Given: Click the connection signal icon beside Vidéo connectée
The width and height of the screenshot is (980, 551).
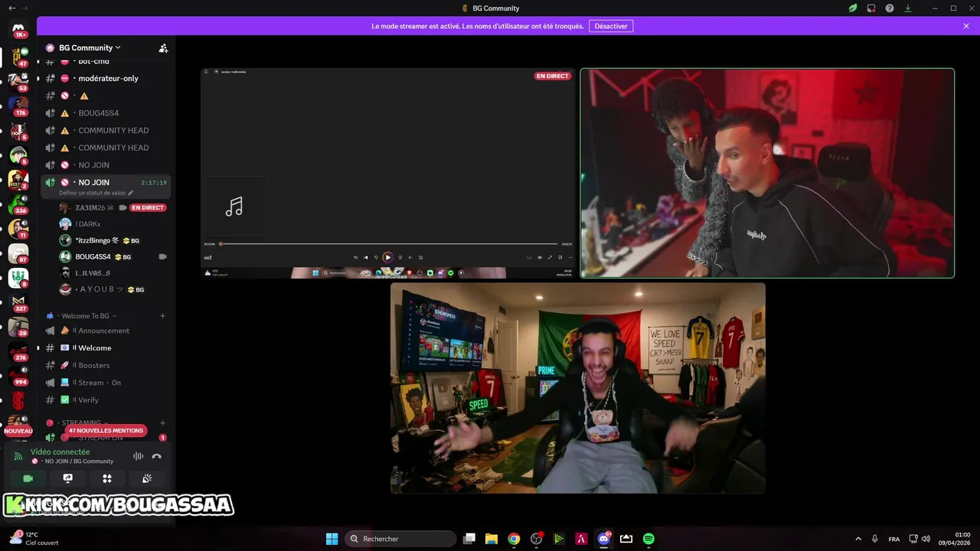Looking at the screenshot, I should [x=18, y=456].
